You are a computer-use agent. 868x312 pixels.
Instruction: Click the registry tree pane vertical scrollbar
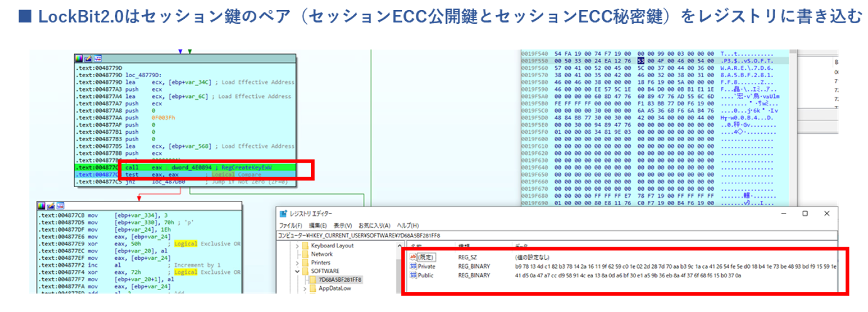[x=399, y=267]
